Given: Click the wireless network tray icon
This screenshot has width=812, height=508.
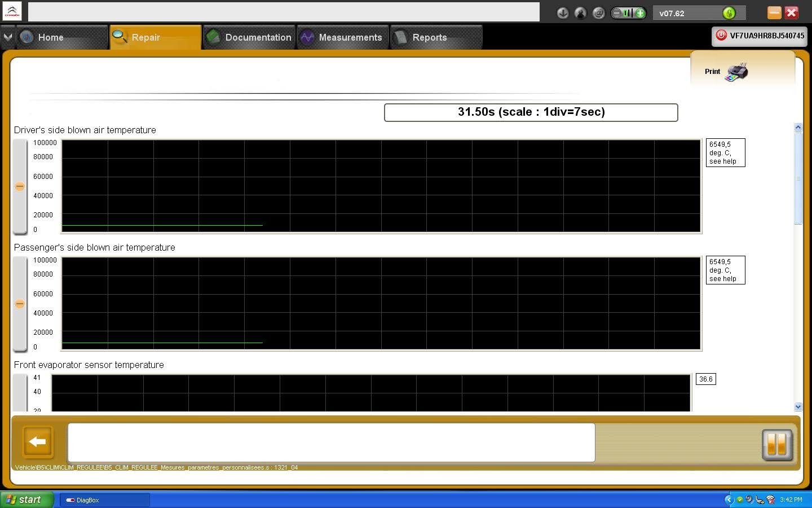Looking at the screenshot, I should pyautogui.click(x=770, y=500).
